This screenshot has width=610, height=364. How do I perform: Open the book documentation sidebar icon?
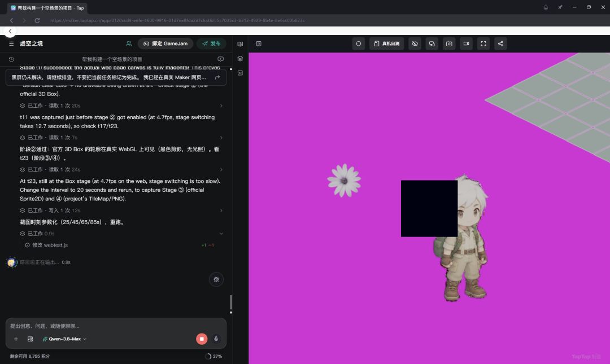(x=240, y=44)
